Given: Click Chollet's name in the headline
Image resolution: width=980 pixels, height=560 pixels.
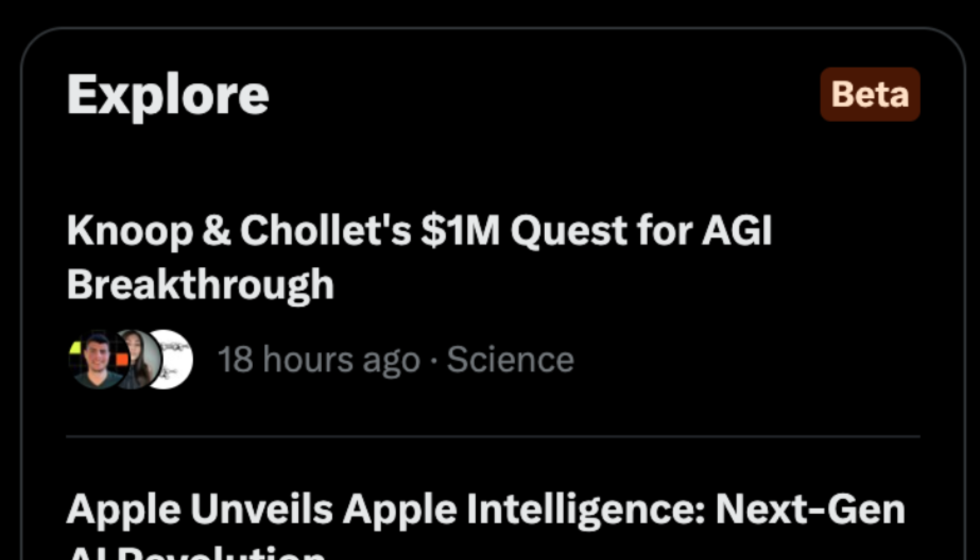Looking at the screenshot, I should pos(325,231).
